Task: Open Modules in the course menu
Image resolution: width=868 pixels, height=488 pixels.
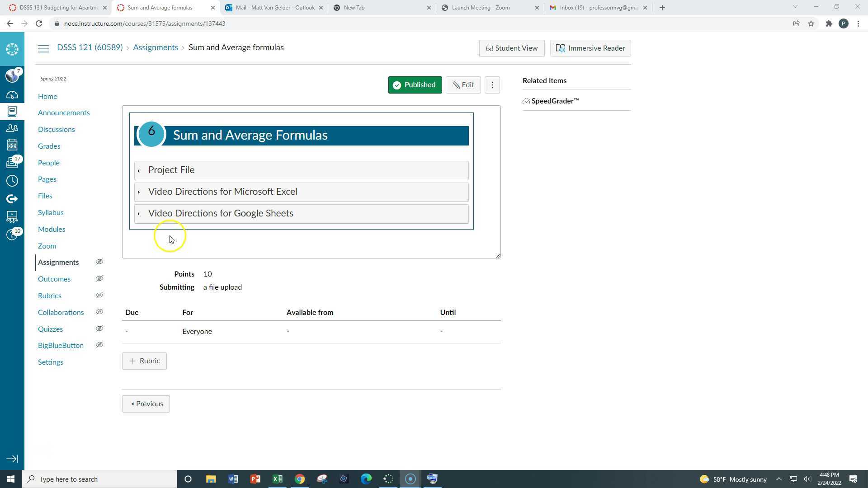Action: (52, 229)
